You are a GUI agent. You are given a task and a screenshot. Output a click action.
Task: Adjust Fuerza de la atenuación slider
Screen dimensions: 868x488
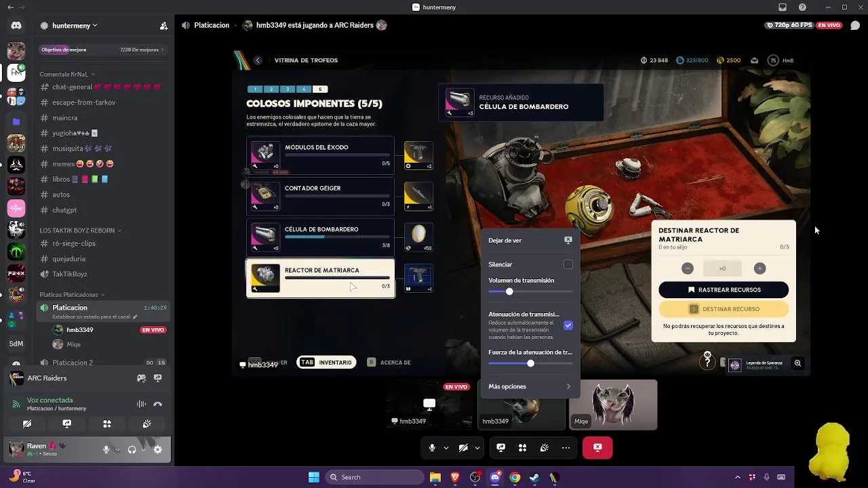coord(530,364)
